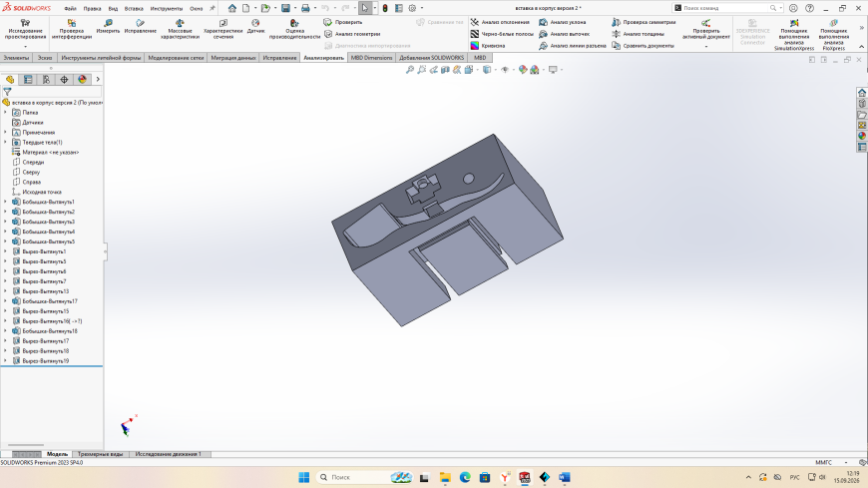Viewport: 868px width, 488px height.
Task: Open Исследование проектирования dropdown arrow
Action: (25, 47)
